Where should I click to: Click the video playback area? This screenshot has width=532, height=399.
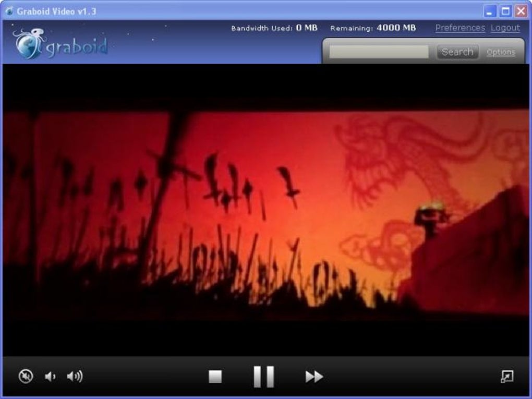pyautogui.click(x=265, y=210)
